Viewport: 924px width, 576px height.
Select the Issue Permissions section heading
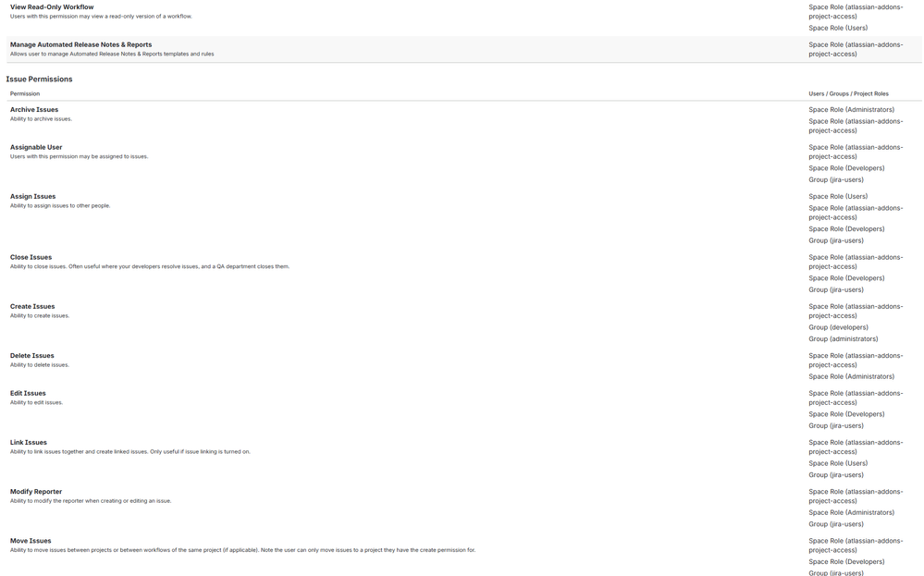tap(39, 78)
